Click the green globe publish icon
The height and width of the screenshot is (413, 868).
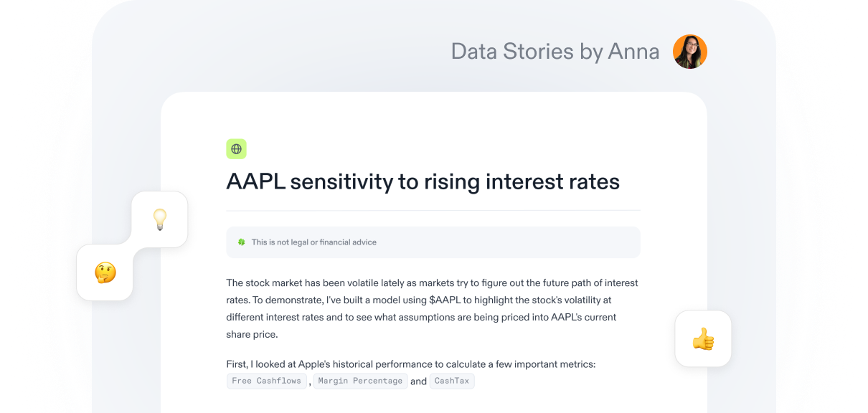(236, 149)
